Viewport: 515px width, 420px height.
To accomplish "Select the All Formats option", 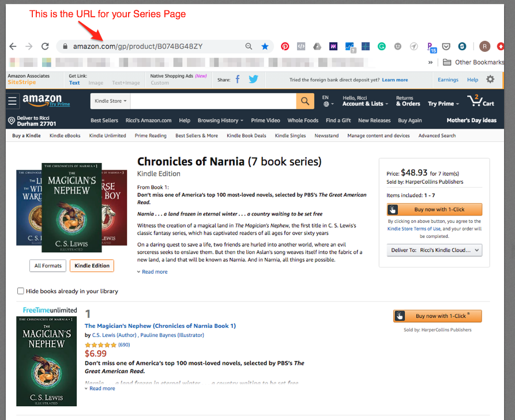I will coord(48,266).
